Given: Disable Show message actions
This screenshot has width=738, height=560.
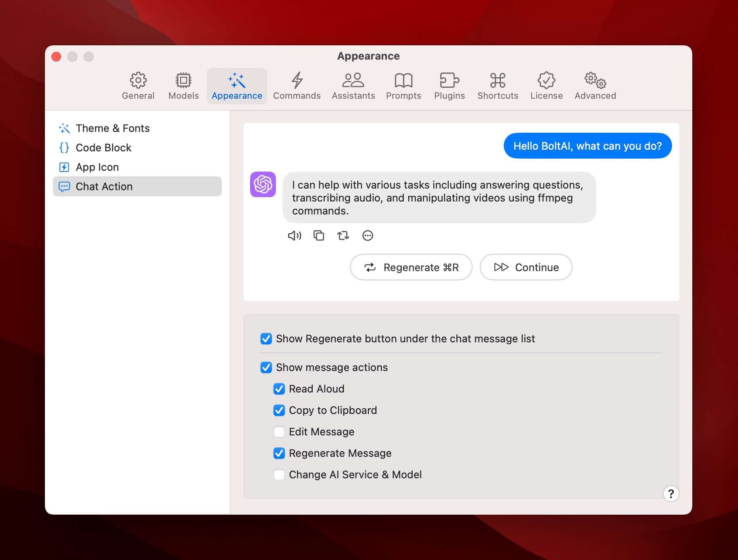Looking at the screenshot, I should point(266,367).
